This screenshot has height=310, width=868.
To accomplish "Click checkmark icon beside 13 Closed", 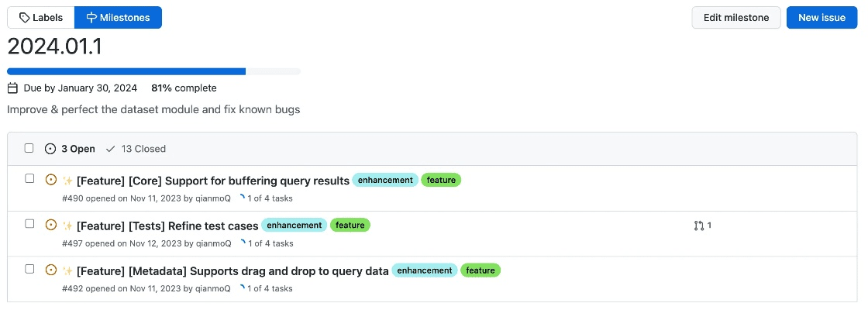I will point(110,149).
